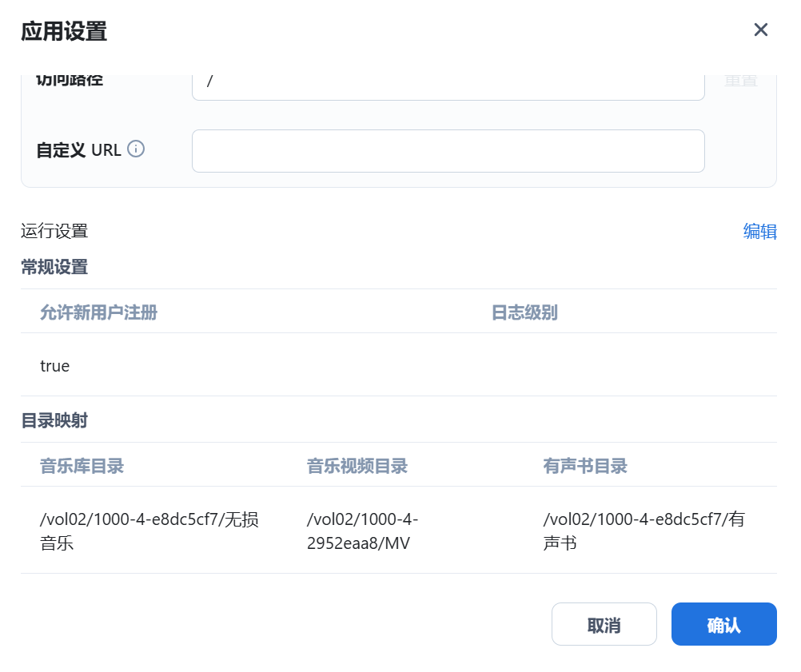This screenshot has width=801, height=672.
Task: Click the 允许新用户注册 column header
Action: (98, 313)
